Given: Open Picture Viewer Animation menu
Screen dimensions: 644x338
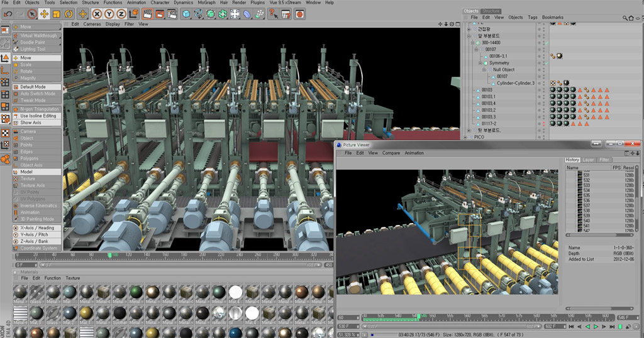Looking at the screenshot, I should coord(414,153).
